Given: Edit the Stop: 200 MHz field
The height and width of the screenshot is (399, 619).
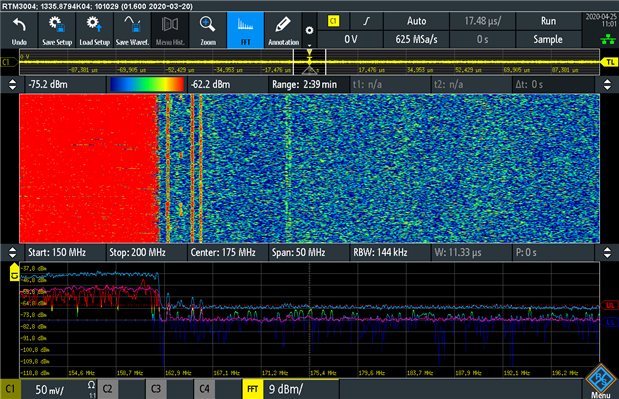Looking at the screenshot, I should [146, 253].
